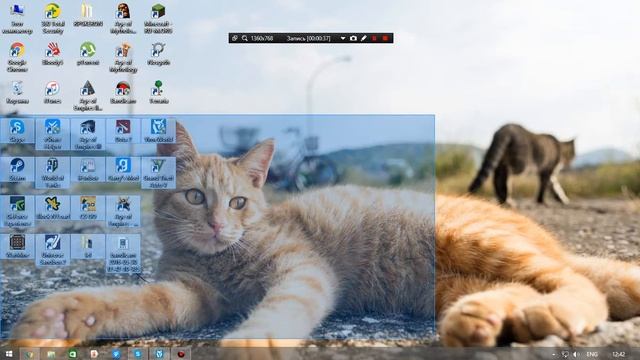This screenshot has width=640, height=360.
Task: Click the window target icon in Bandicam bar
Action: [235, 38]
